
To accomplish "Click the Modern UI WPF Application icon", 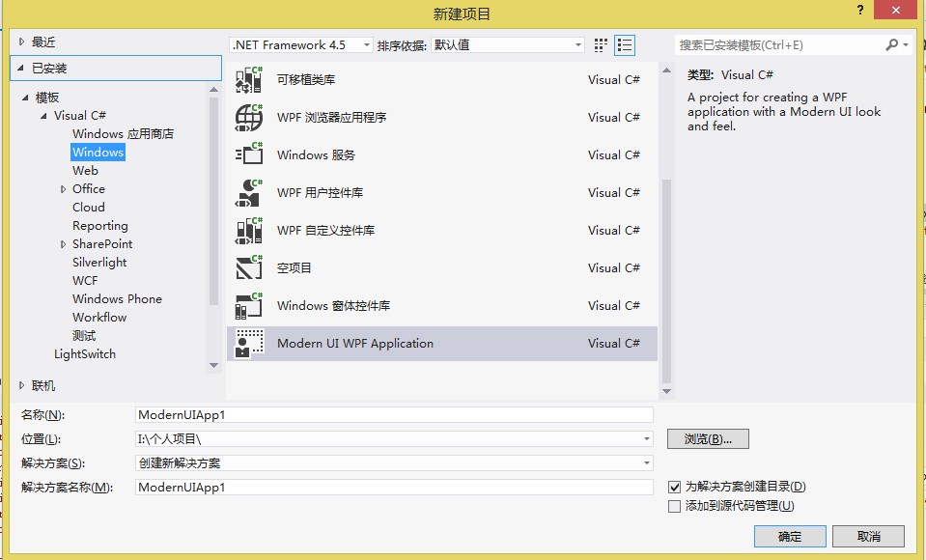I will click(249, 343).
